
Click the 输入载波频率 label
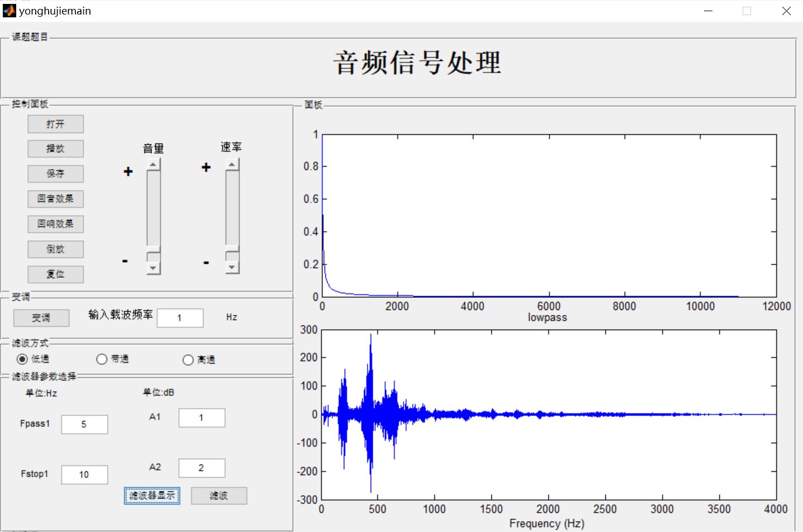pyautogui.click(x=121, y=315)
